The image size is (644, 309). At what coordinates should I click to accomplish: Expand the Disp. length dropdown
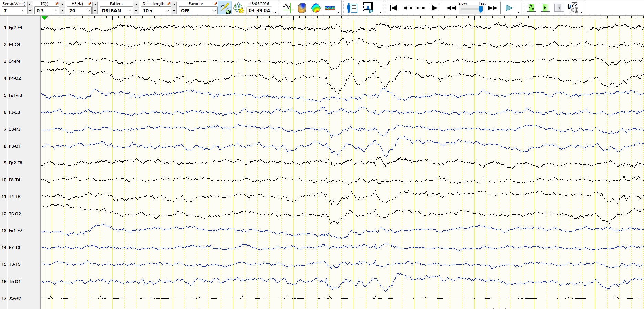coord(167,11)
